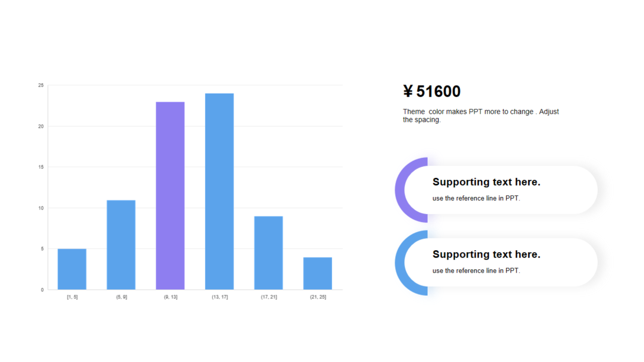
Task: Click the blue semicircle ring shape
Action: 411,263
